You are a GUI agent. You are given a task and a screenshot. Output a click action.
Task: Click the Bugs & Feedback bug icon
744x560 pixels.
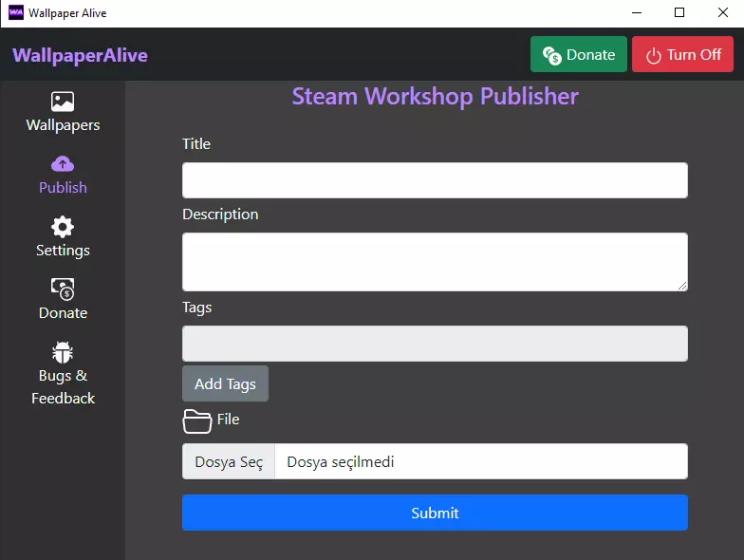pyautogui.click(x=63, y=352)
